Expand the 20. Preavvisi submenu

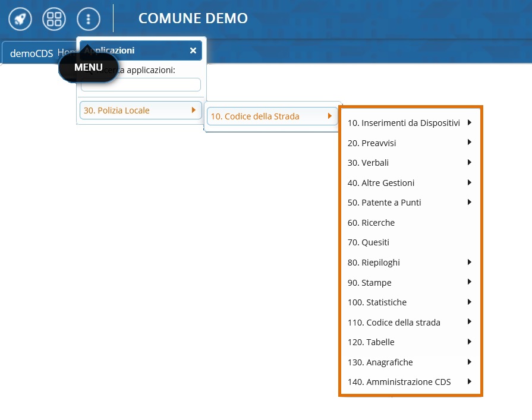coord(372,143)
